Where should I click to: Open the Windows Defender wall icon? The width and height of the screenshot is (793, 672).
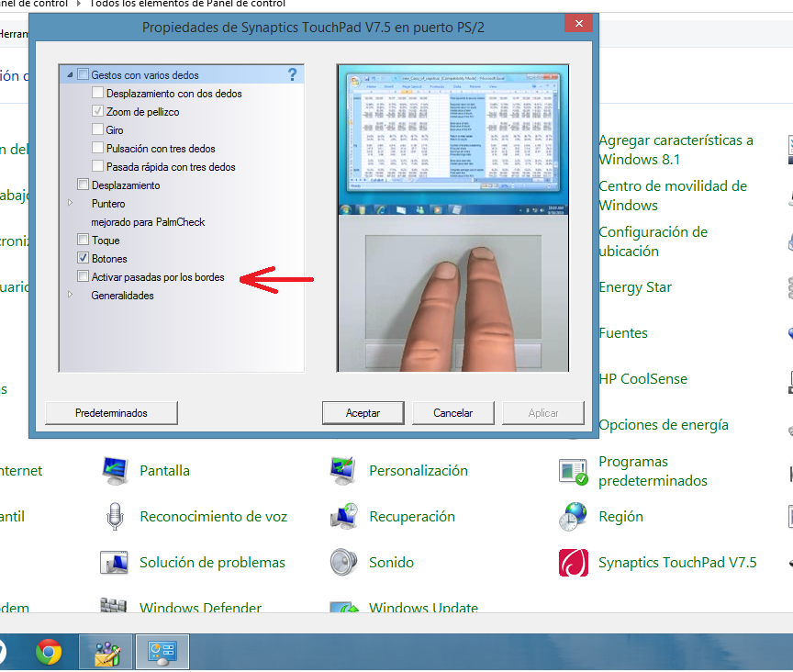pos(113,605)
